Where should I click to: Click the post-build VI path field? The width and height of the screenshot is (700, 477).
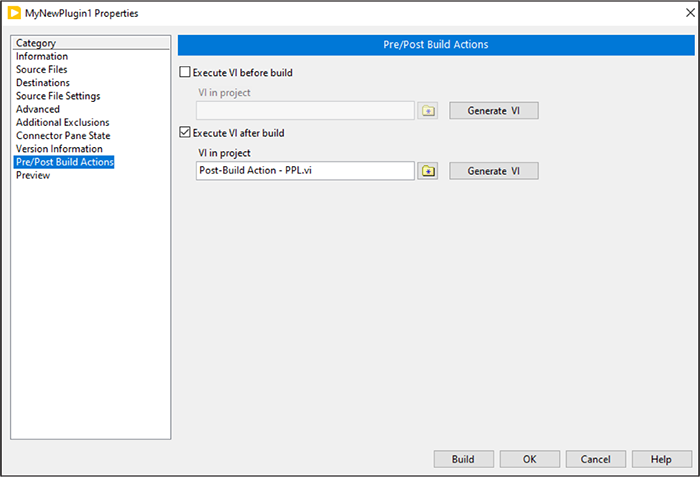tap(305, 171)
